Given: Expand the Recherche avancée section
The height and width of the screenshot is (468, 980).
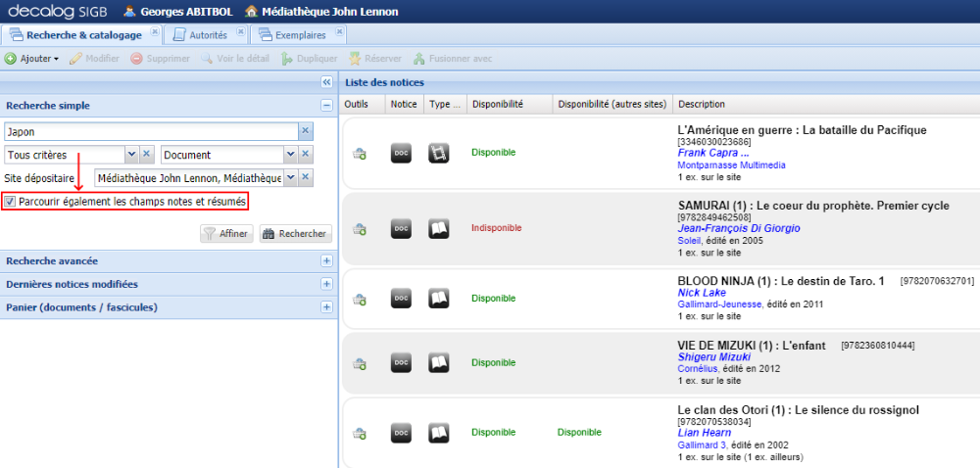Looking at the screenshot, I should click(326, 261).
